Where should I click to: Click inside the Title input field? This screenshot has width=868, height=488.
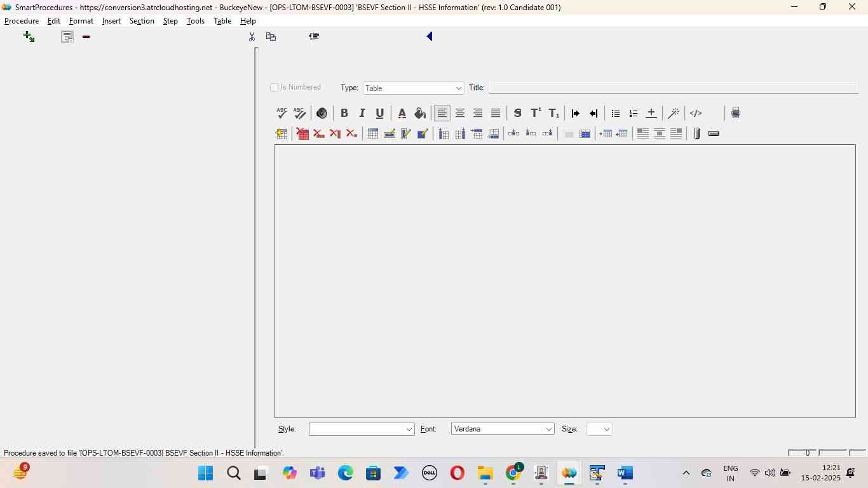coord(673,88)
